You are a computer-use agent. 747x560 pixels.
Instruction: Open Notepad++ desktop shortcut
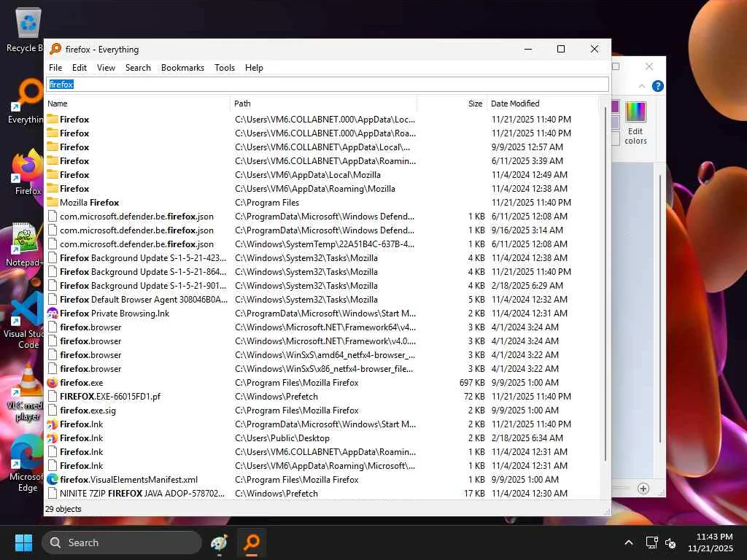(25, 244)
